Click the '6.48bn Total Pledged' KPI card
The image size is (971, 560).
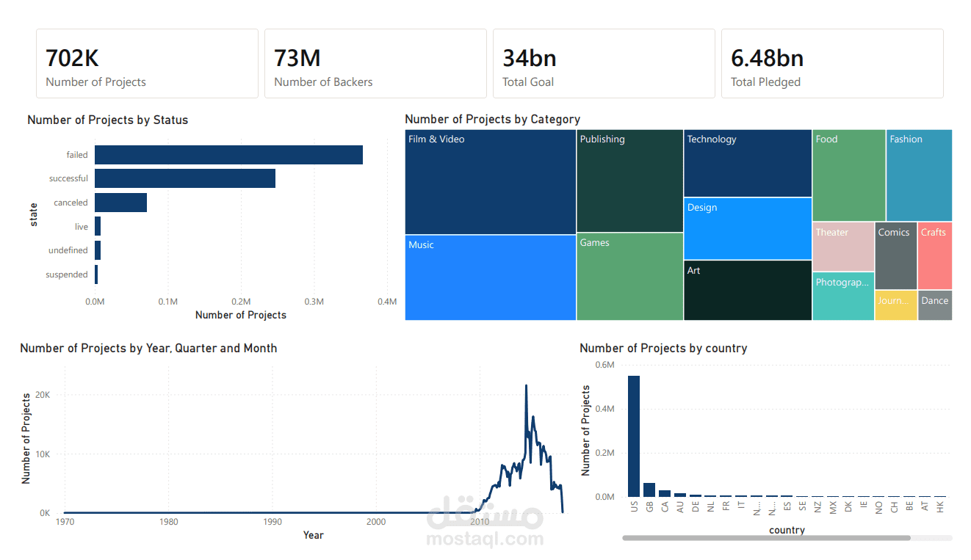tap(832, 63)
